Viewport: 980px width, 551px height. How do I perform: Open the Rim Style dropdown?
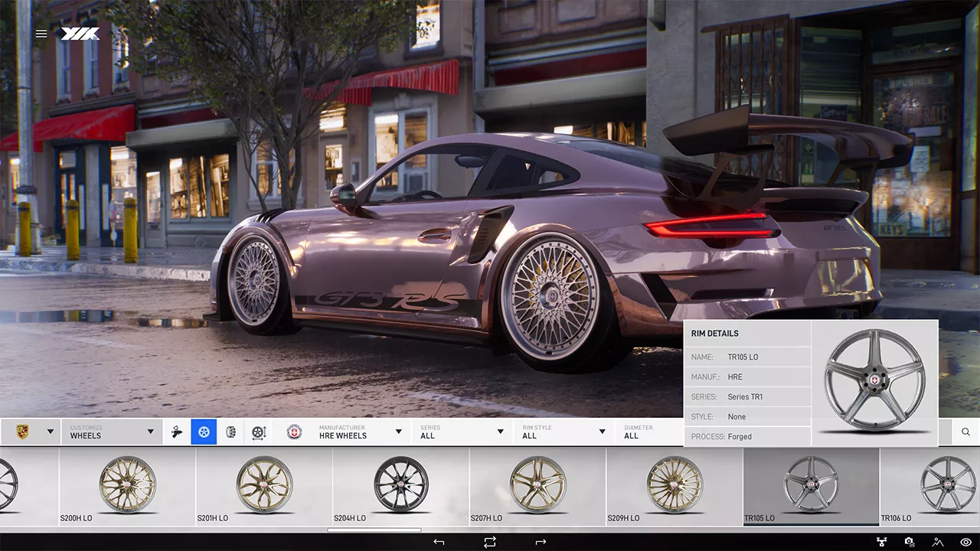[x=563, y=432]
